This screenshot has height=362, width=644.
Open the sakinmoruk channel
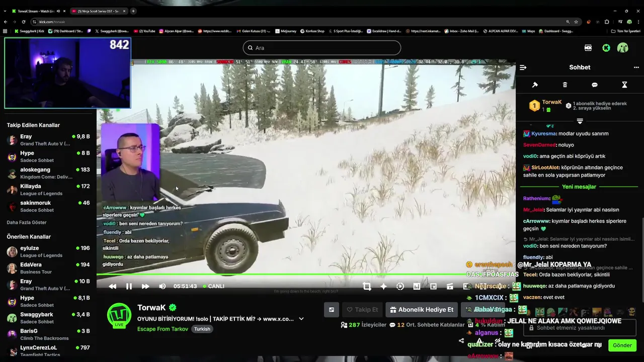tap(48, 206)
